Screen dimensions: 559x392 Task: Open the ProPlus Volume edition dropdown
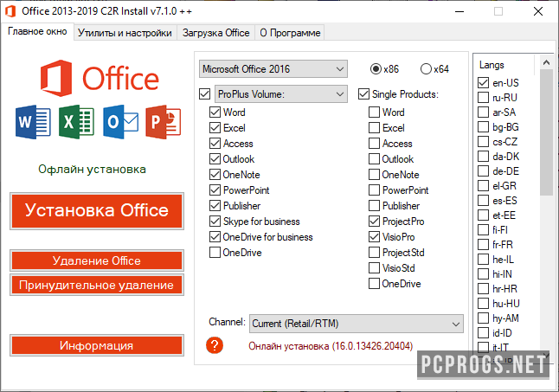tap(281, 94)
